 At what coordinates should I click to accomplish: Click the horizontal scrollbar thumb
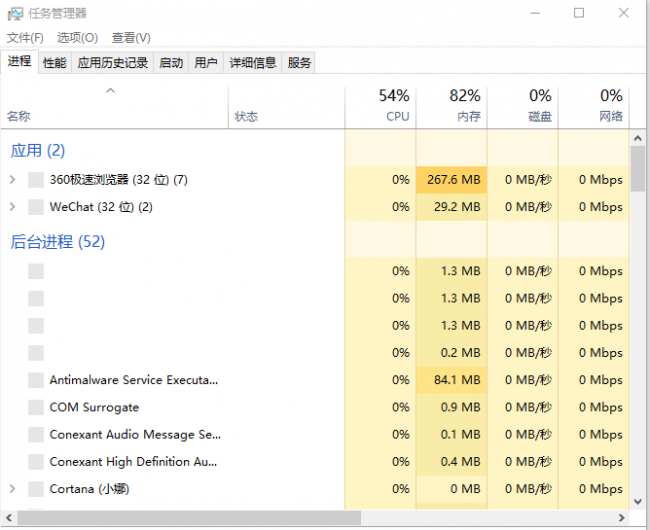(189, 518)
